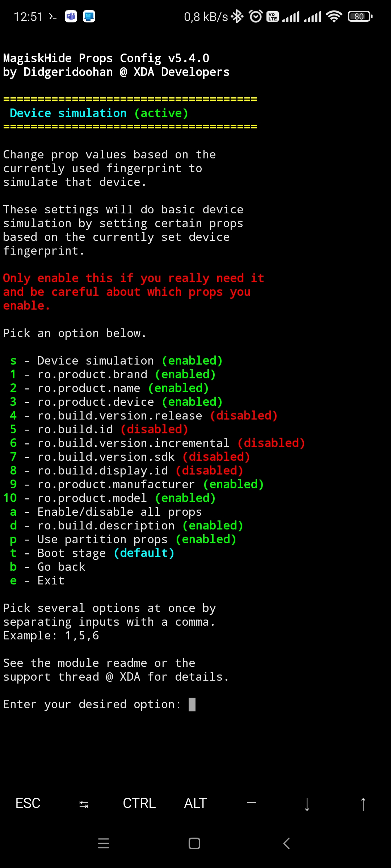Tap the dash key in extra keys row
The height and width of the screenshot is (868, 391).
click(251, 803)
